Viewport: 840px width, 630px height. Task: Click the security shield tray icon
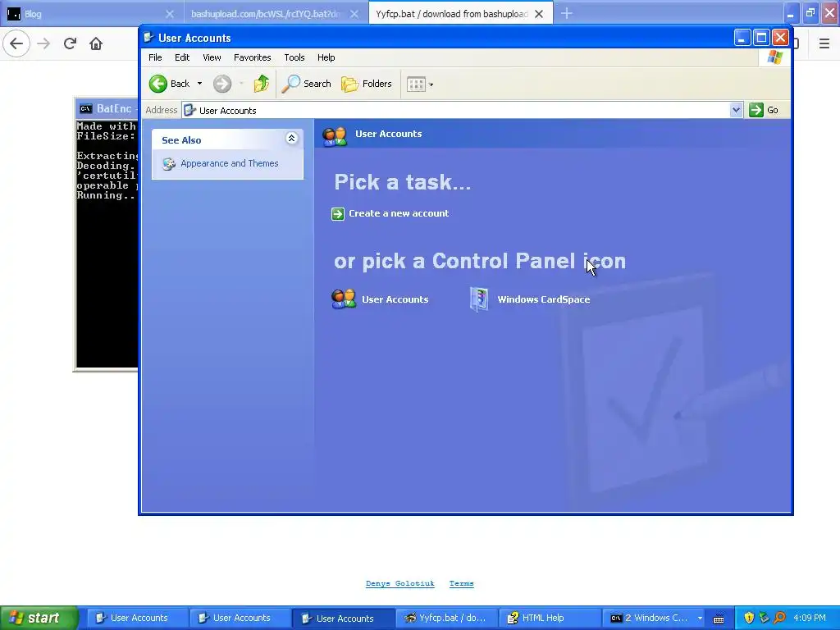tap(749, 618)
